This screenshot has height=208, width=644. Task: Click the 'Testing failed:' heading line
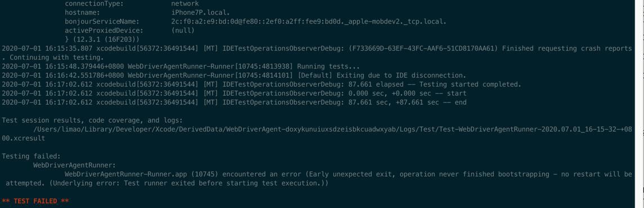(31, 156)
